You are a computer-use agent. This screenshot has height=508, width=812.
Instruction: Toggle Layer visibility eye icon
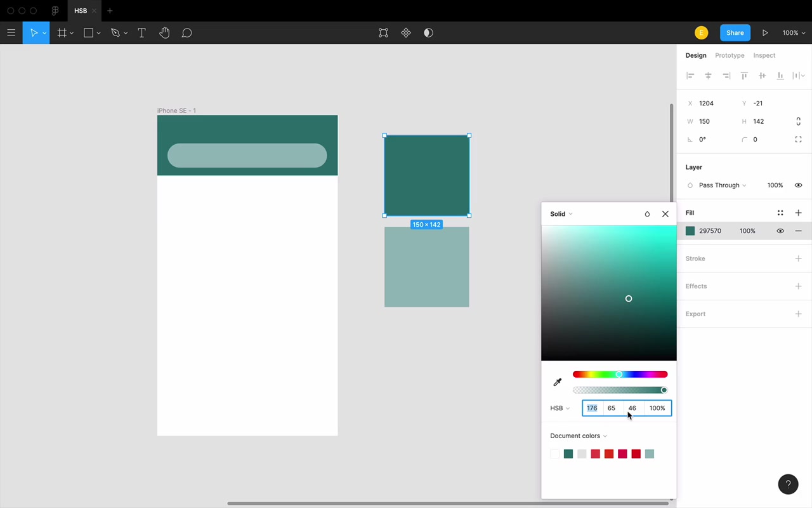[x=798, y=185]
